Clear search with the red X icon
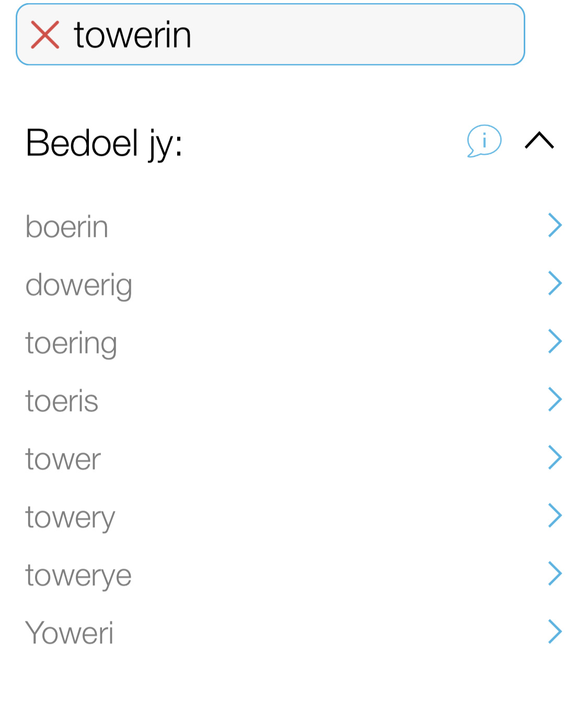Screen dimensions: 588x714 (45, 35)
